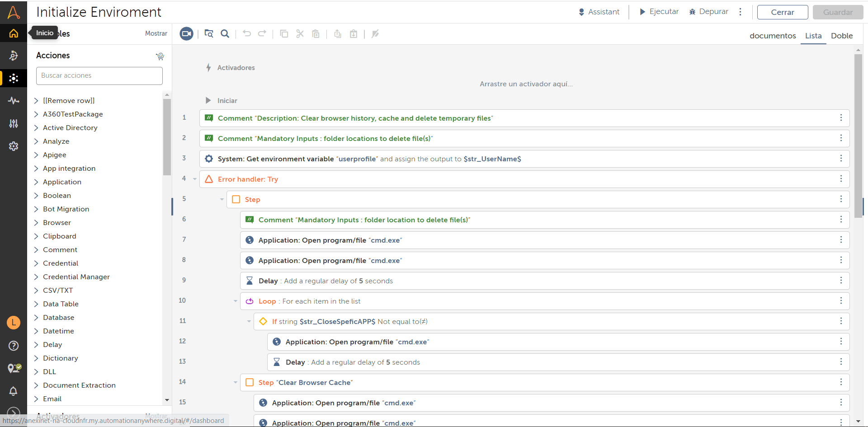Collapse the Clear Browser Cache step
This screenshot has height=427, width=868.
tap(236, 382)
